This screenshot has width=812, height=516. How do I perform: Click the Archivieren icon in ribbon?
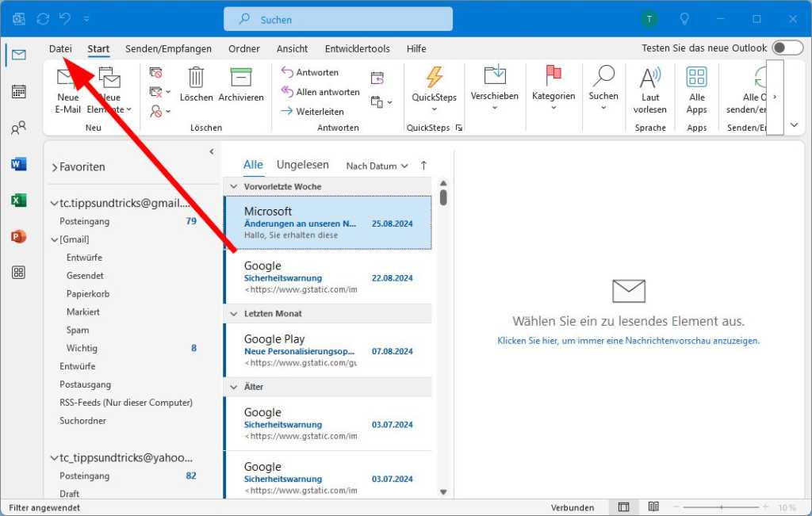(240, 78)
